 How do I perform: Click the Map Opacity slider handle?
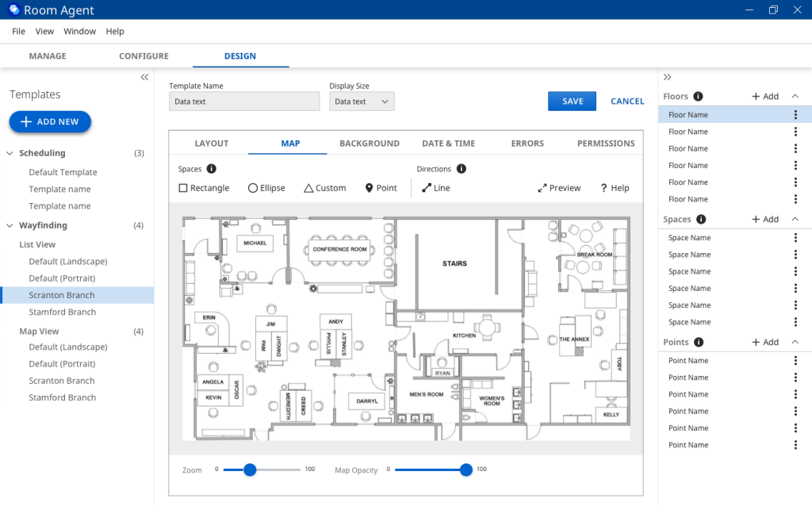465,470
